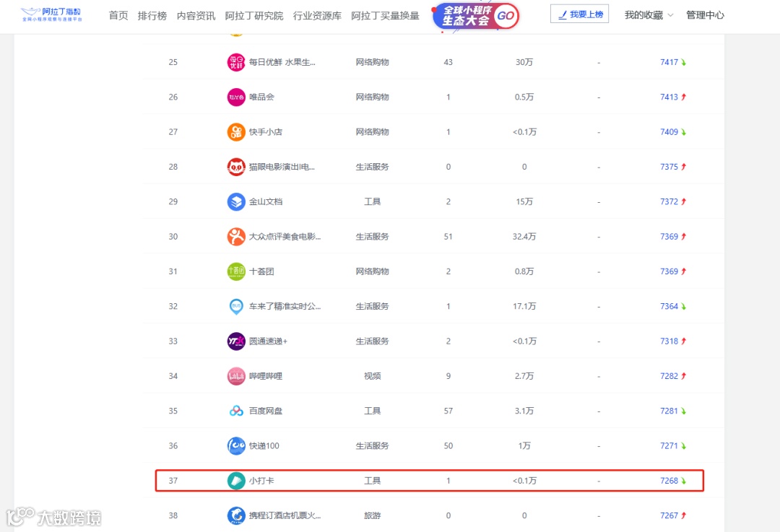The image size is (780, 532).
Task: Open the 猫眼电影 app icon
Action: click(235, 167)
